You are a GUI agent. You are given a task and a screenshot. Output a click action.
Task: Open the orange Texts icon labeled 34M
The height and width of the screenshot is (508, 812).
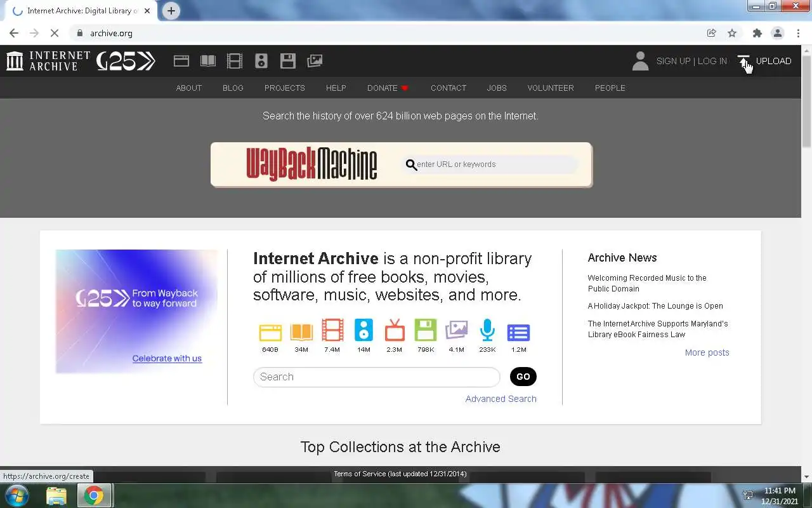point(301,332)
